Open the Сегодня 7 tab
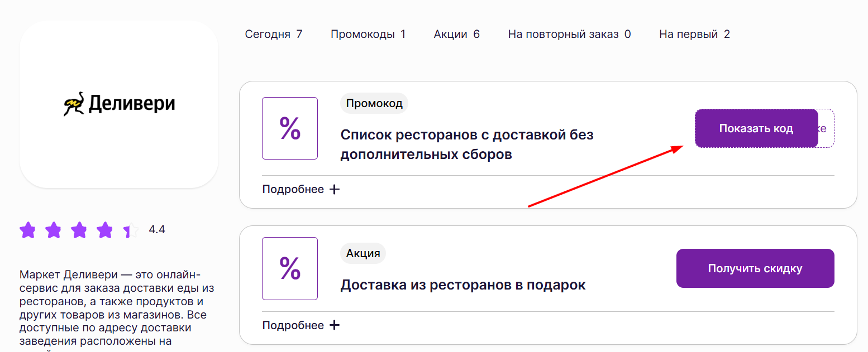 (x=274, y=33)
